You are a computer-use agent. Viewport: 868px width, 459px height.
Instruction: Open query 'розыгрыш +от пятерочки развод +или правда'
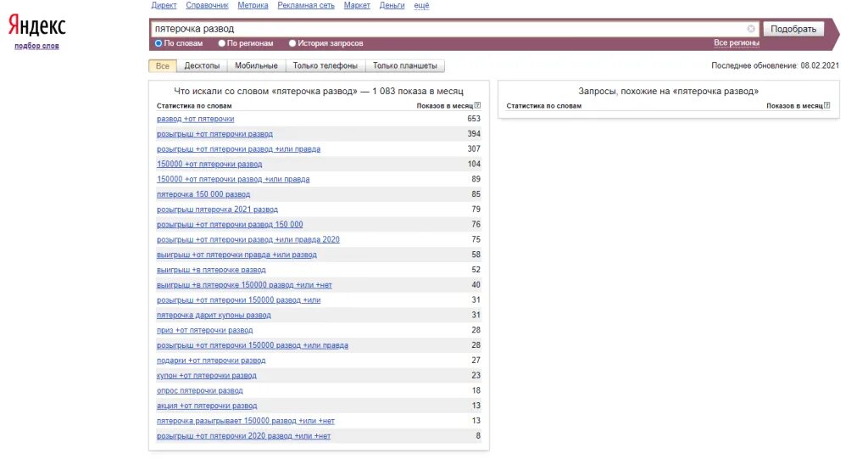tap(238, 149)
